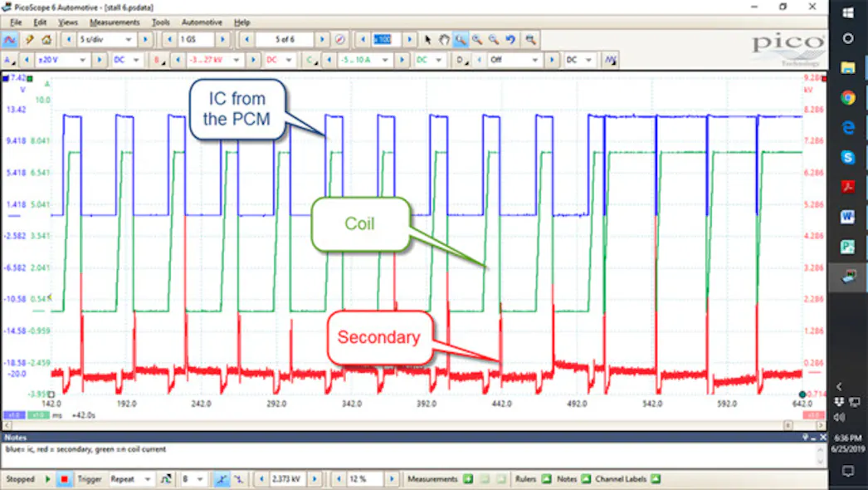Open Cortana search circle on taskbar
The width and height of the screenshot is (868, 490).
pyautogui.click(x=848, y=38)
